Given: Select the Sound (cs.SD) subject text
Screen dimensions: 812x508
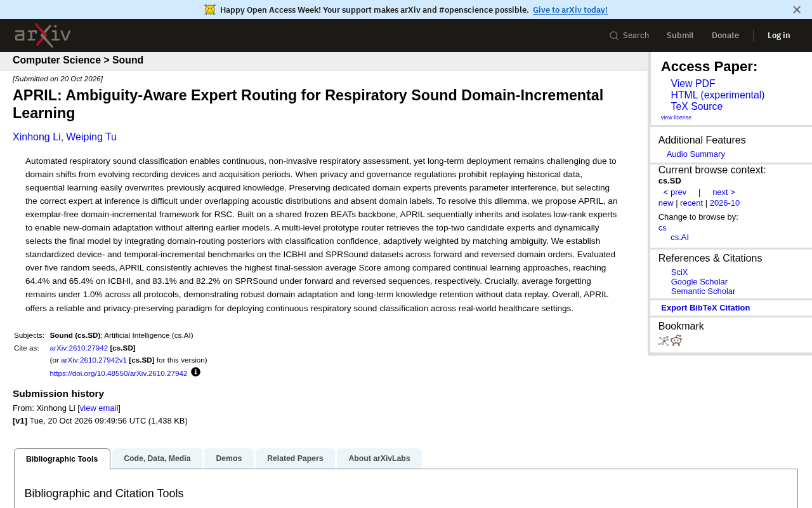Looking at the screenshot, I should (75, 335).
